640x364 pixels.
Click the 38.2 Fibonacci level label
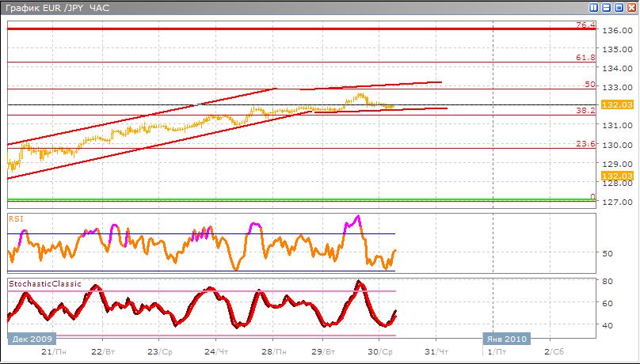pos(585,111)
